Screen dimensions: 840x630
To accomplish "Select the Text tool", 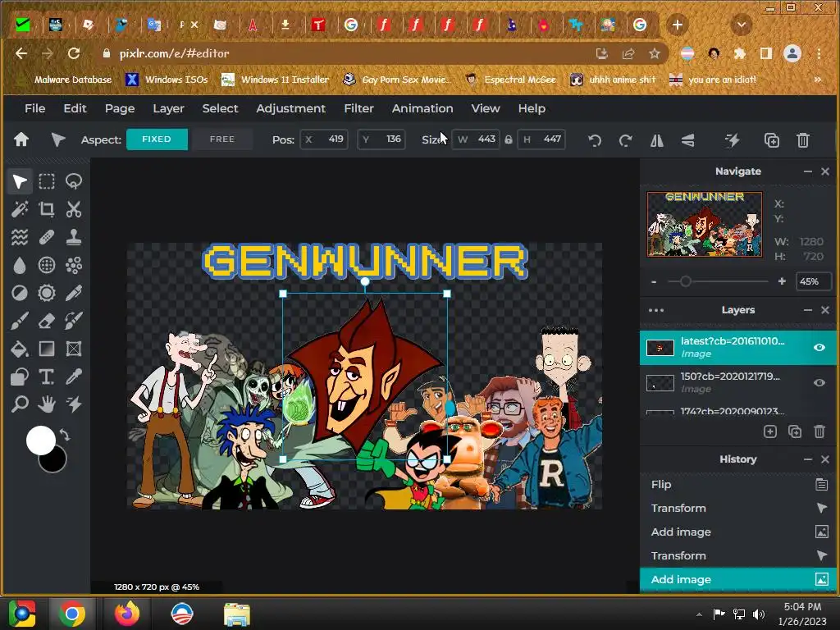I will click(x=47, y=377).
